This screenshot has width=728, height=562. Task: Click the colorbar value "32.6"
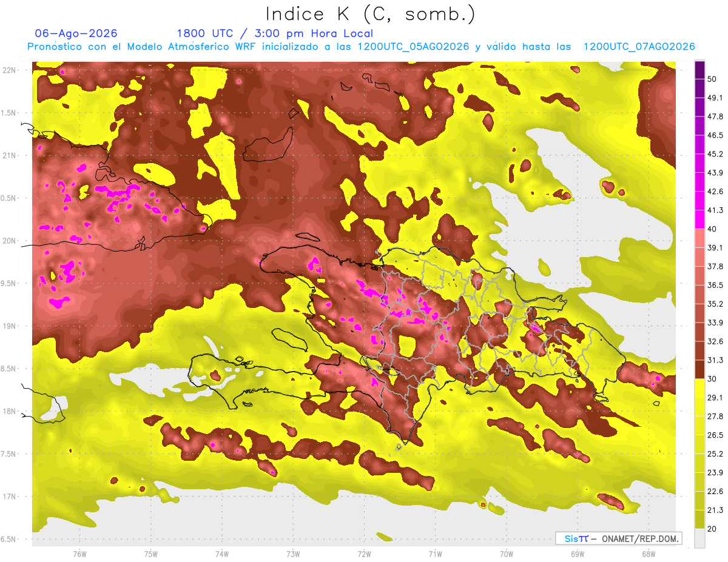[715, 341]
